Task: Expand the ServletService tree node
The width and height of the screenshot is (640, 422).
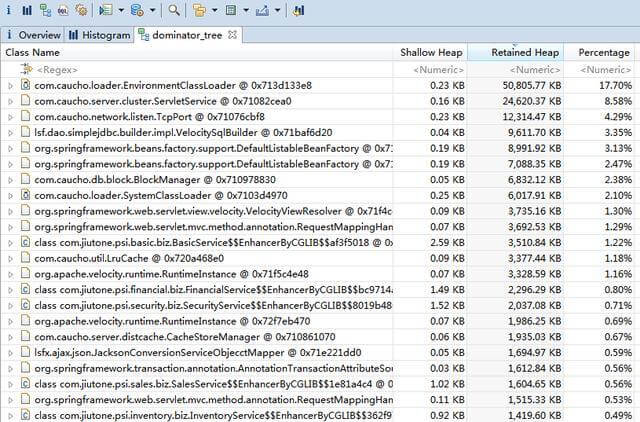Action: [11, 101]
